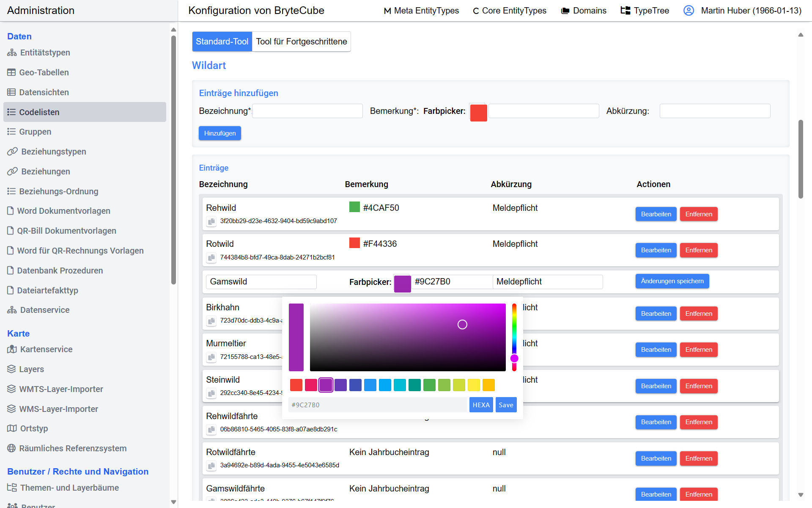Screen dimensions: 812x508
Task: Open Meta EntityTypes menu item
Action: (x=421, y=11)
